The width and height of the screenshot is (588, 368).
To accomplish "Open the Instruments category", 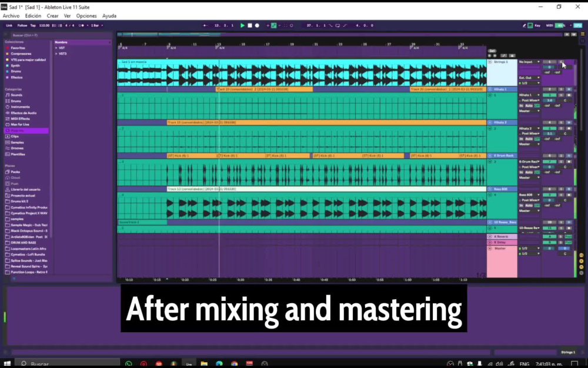I will pyautogui.click(x=20, y=107).
